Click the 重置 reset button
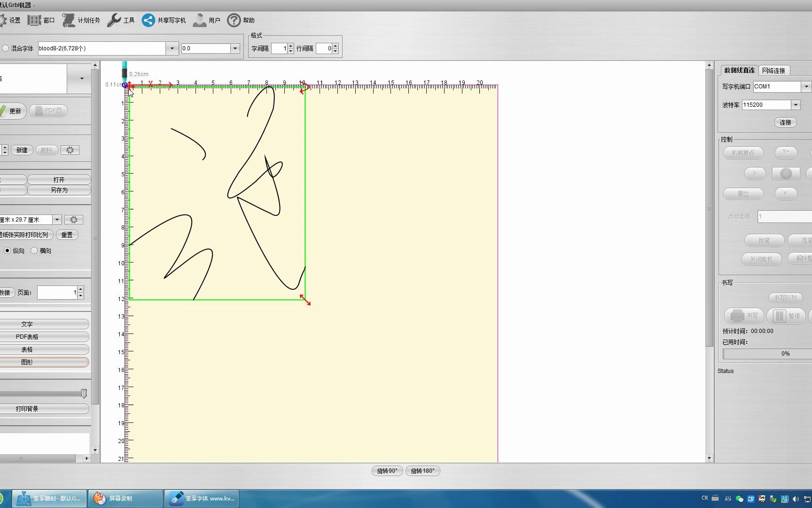Viewport: 812px width, 508px height. [67, 235]
